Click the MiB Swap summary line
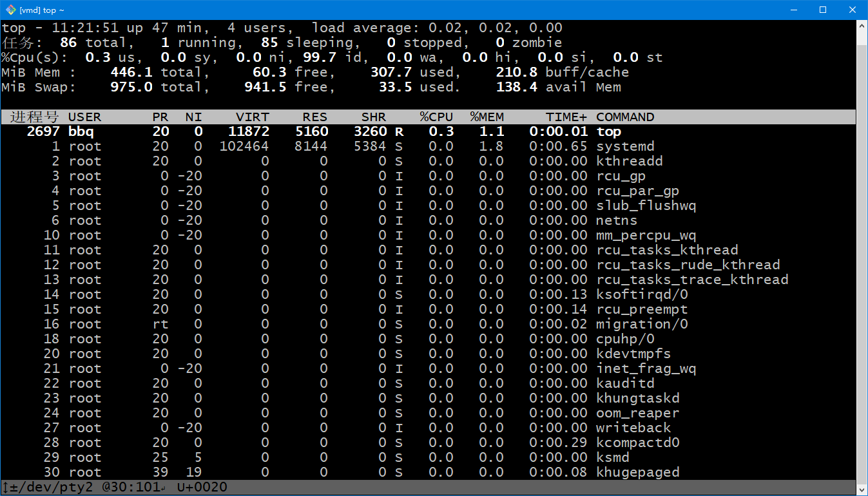Screen dimensions: 868x496 tap(39, 88)
